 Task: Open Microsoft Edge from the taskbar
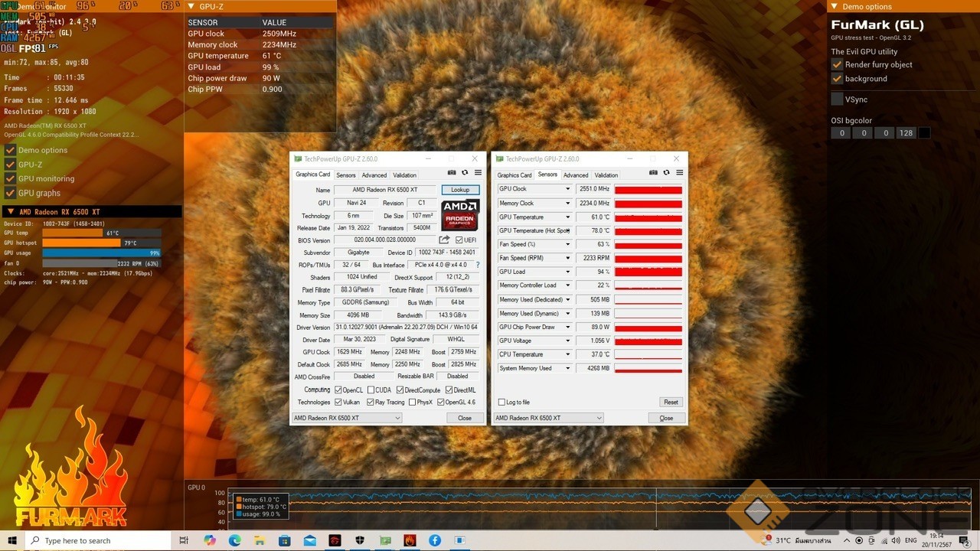pyautogui.click(x=235, y=540)
